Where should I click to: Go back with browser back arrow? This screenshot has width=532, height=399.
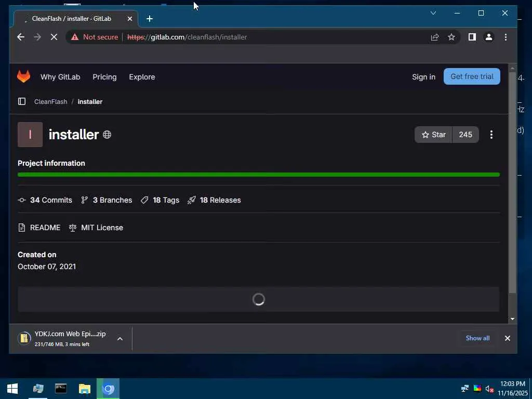pos(21,37)
